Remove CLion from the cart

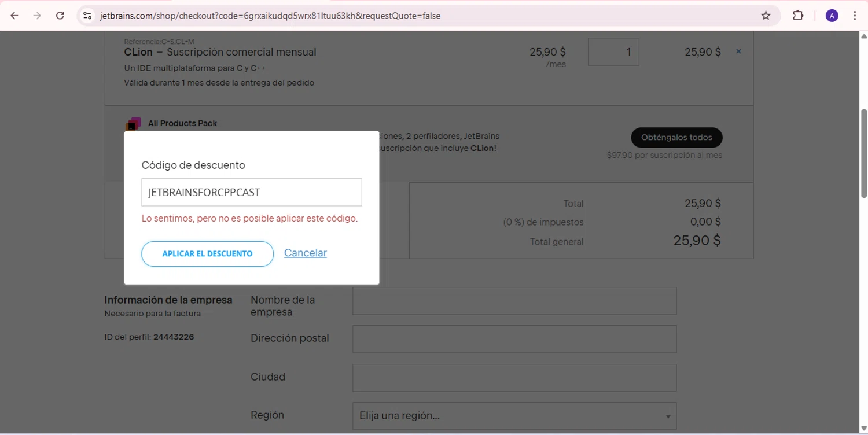tap(738, 51)
